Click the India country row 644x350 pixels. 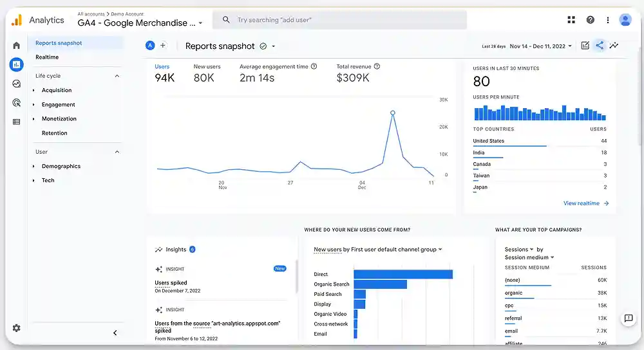[x=540, y=153]
